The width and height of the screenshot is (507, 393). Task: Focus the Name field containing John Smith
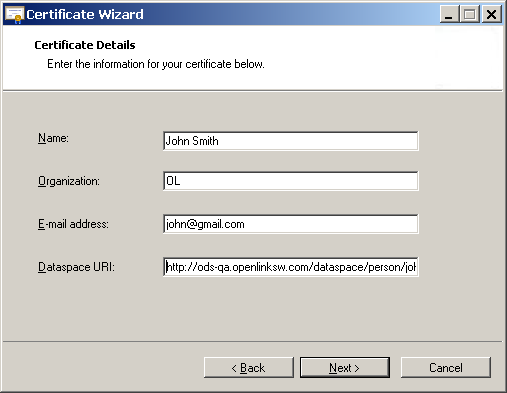coord(291,141)
